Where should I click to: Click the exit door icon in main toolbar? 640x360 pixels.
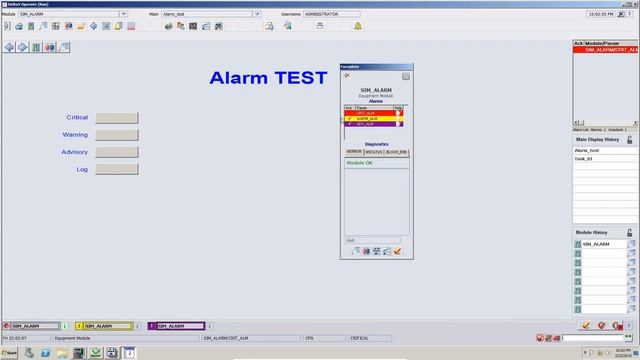coord(7,26)
